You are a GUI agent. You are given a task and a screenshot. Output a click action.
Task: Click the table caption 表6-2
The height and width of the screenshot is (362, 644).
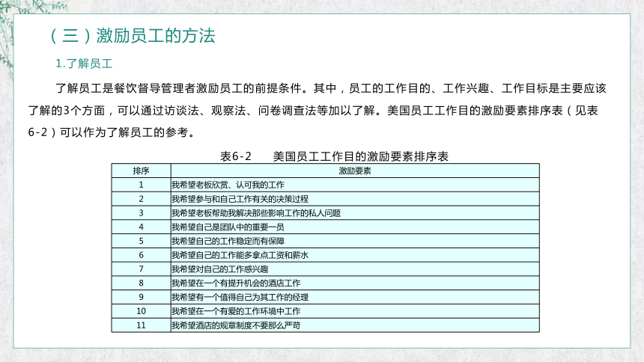tap(235, 156)
